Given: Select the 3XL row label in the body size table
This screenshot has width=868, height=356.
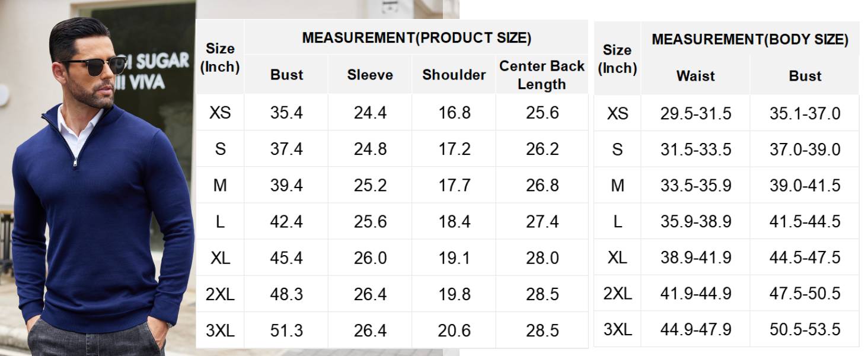Looking at the screenshot, I should click(x=617, y=329).
